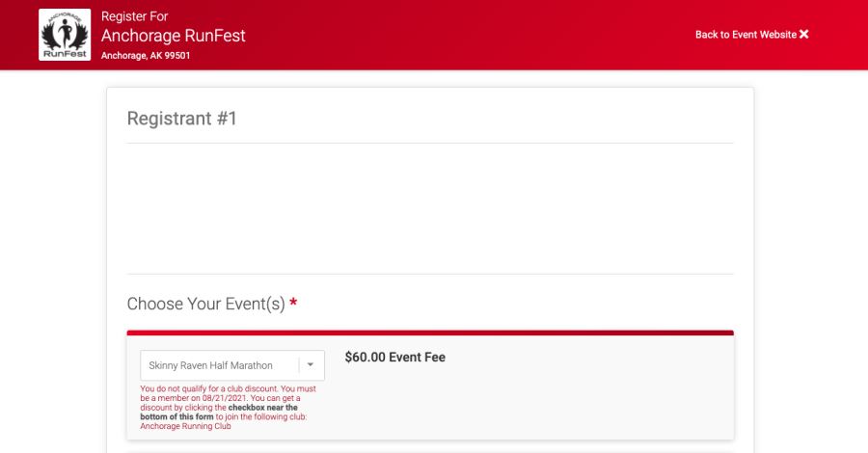
Task: Click the empty area below Registrant #1
Action: 429,207
